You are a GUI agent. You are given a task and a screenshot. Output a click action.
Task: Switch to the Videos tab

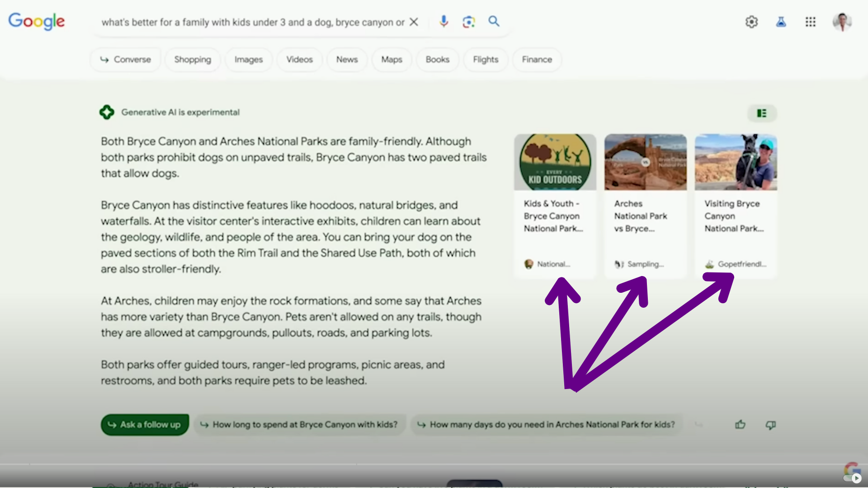pyautogui.click(x=299, y=60)
